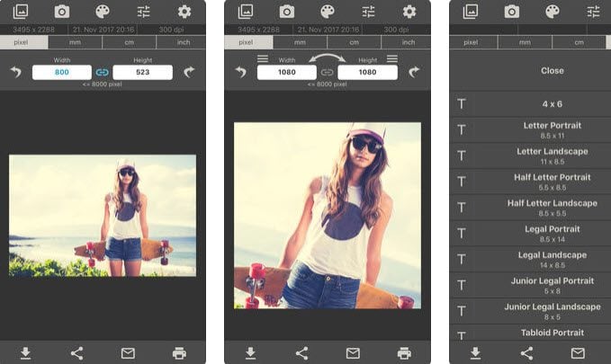Open settings gear in left screen

(184, 12)
